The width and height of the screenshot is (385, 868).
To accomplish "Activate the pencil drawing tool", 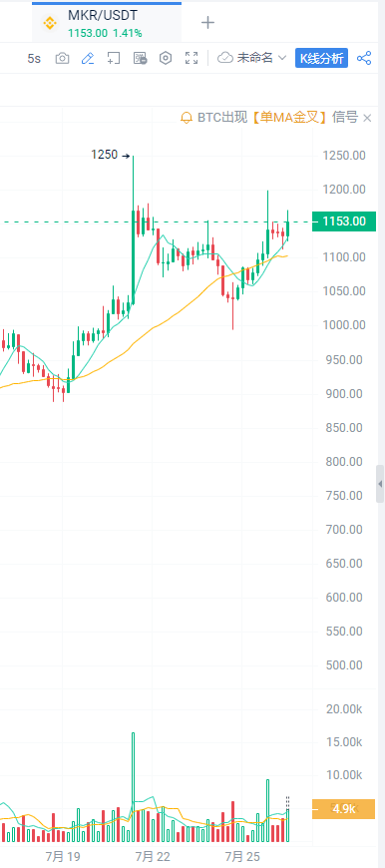I will pos(88,58).
